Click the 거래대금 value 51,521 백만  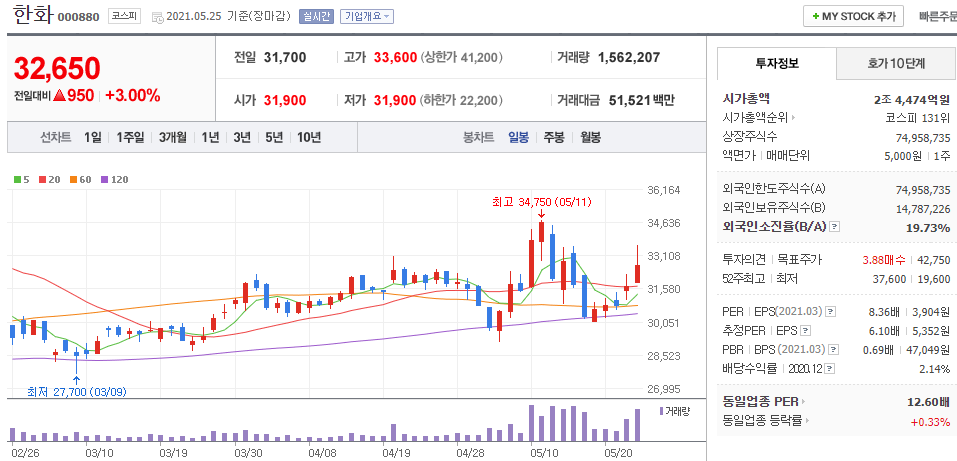[x=641, y=100]
